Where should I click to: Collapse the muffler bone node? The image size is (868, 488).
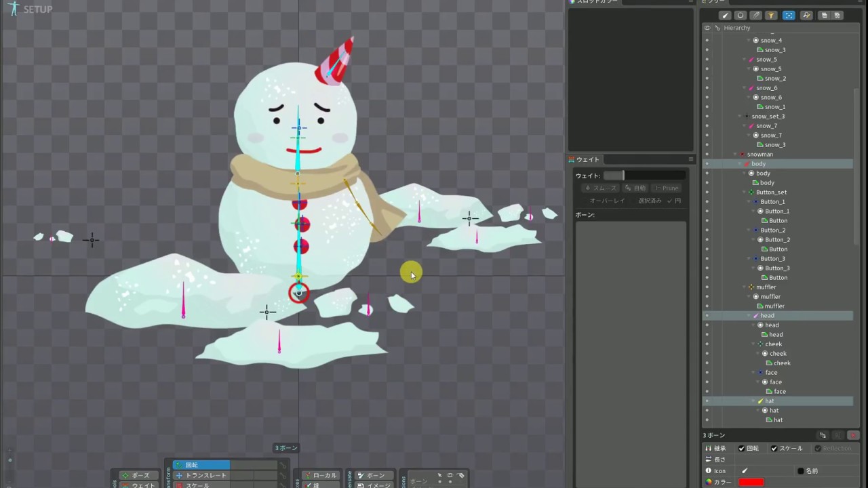[745, 287]
